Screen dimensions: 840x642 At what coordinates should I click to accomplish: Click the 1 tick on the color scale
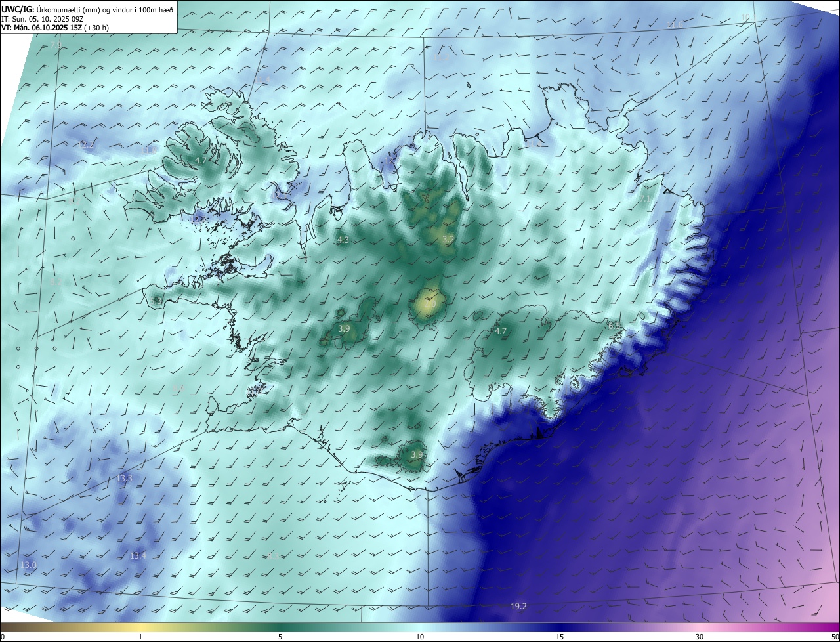tap(140, 637)
